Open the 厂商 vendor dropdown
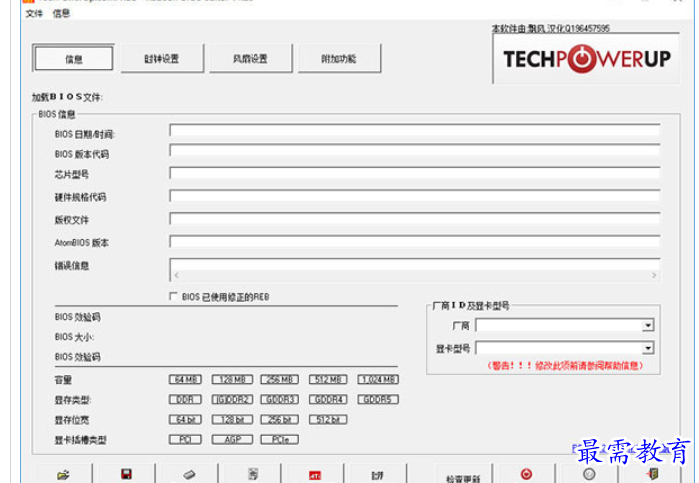 [648, 326]
